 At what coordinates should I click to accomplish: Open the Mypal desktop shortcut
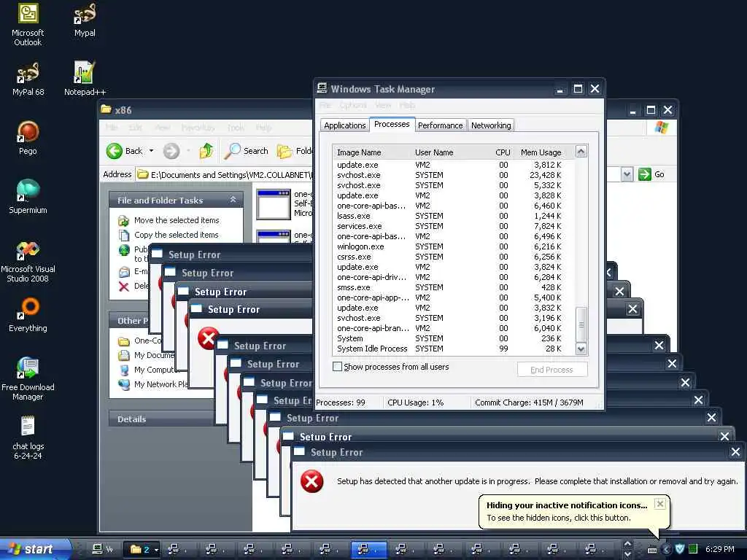coord(85,20)
